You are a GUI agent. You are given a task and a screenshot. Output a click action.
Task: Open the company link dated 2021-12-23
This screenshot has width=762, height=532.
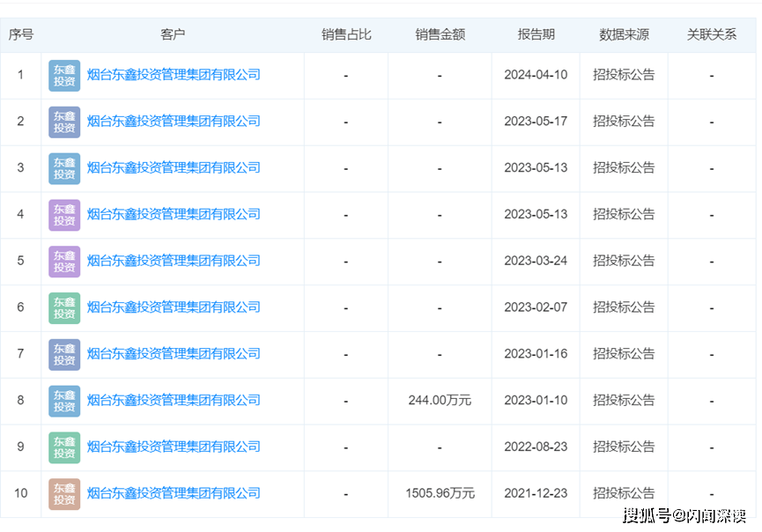(x=174, y=493)
